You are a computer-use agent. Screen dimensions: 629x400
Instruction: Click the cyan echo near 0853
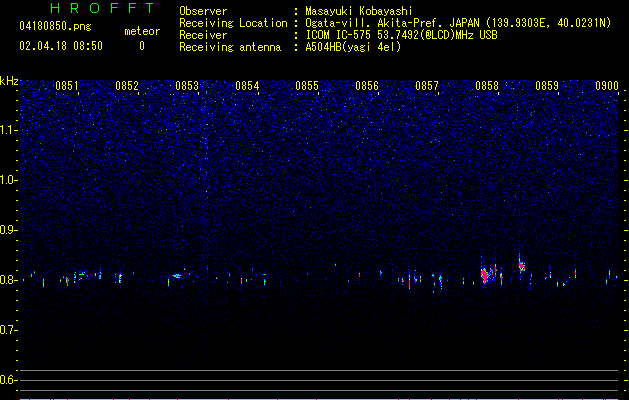[x=177, y=276]
